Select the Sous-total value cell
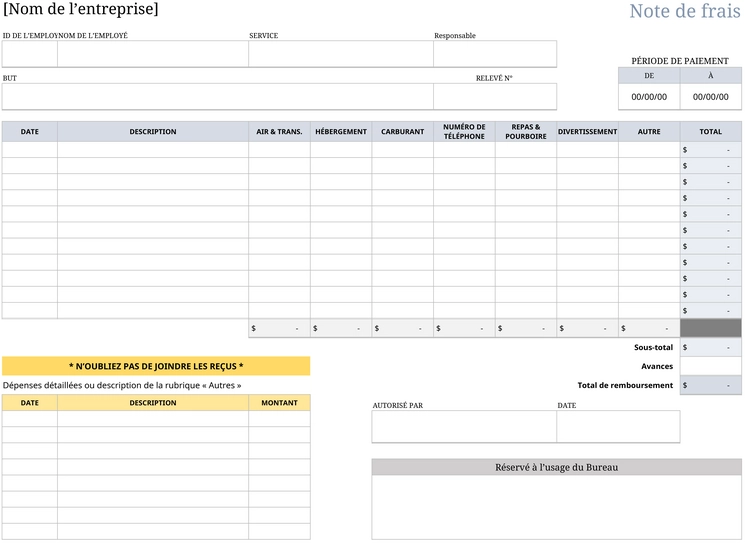 point(711,347)
